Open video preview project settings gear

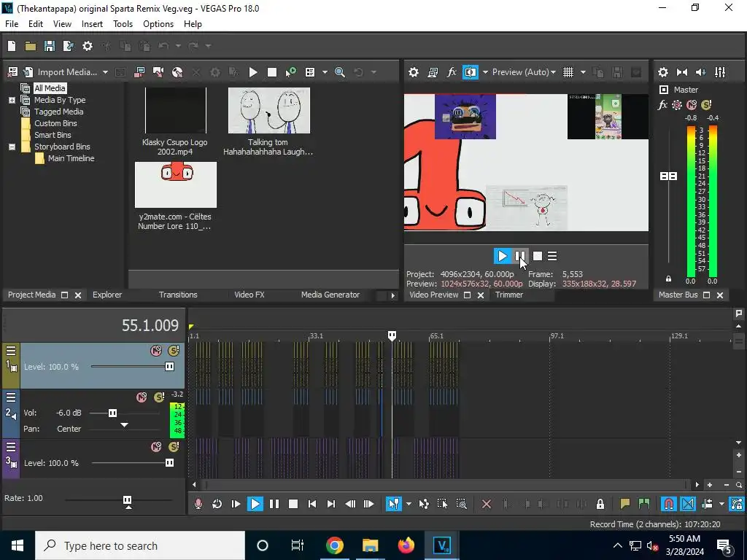414,72
